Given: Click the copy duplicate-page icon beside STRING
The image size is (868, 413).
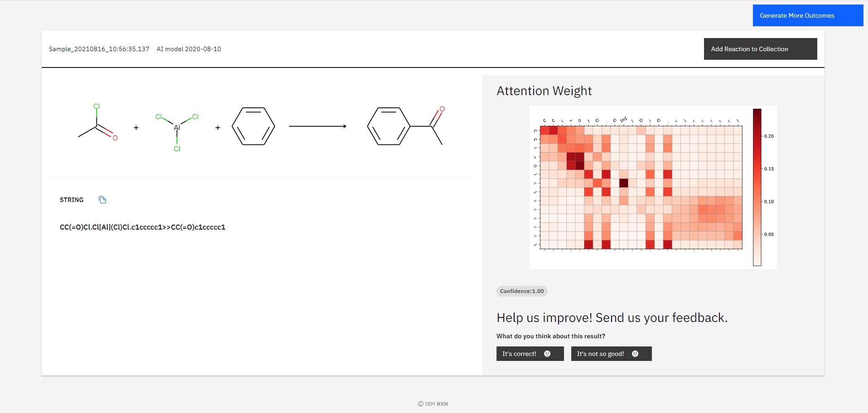Looking at the screenshot, I should click(x=102, y=200).
